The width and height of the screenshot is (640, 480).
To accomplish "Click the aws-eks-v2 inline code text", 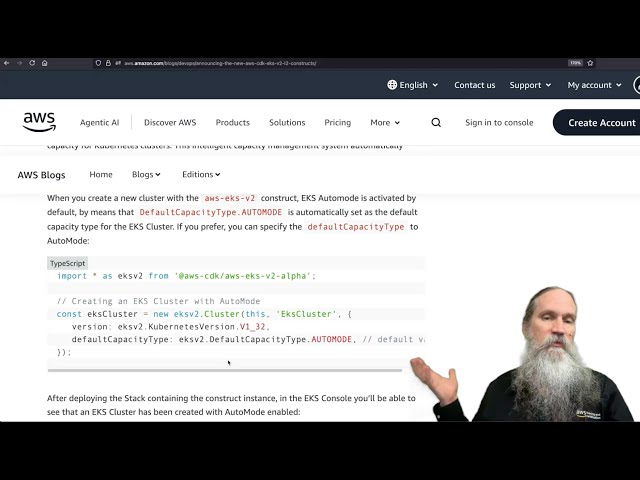I will coord(230,198).
